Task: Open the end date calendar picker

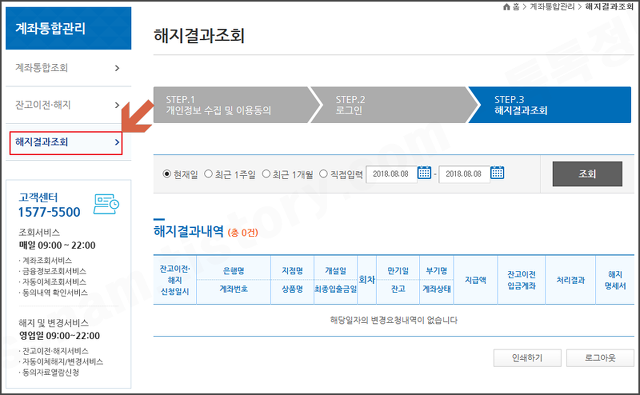Action: click(497, 173)
